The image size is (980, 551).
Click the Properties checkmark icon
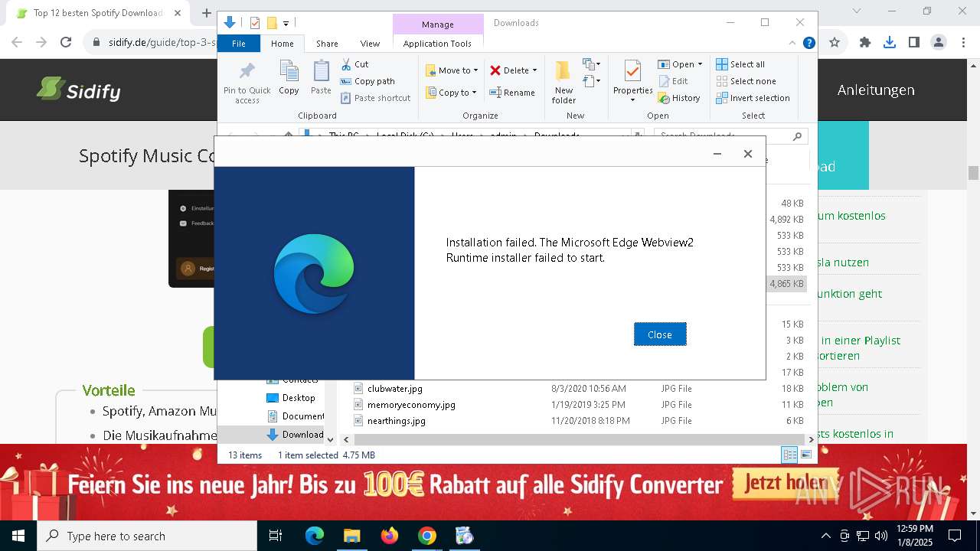(632, 72)
